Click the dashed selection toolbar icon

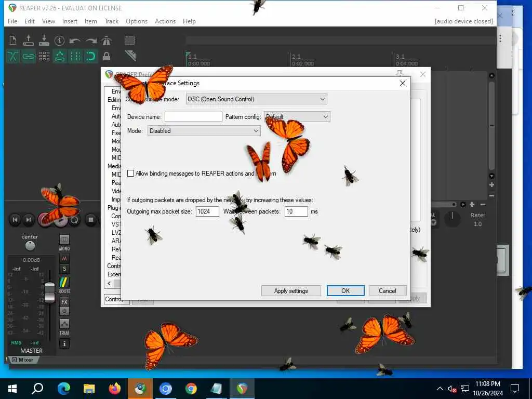point(129,41)
